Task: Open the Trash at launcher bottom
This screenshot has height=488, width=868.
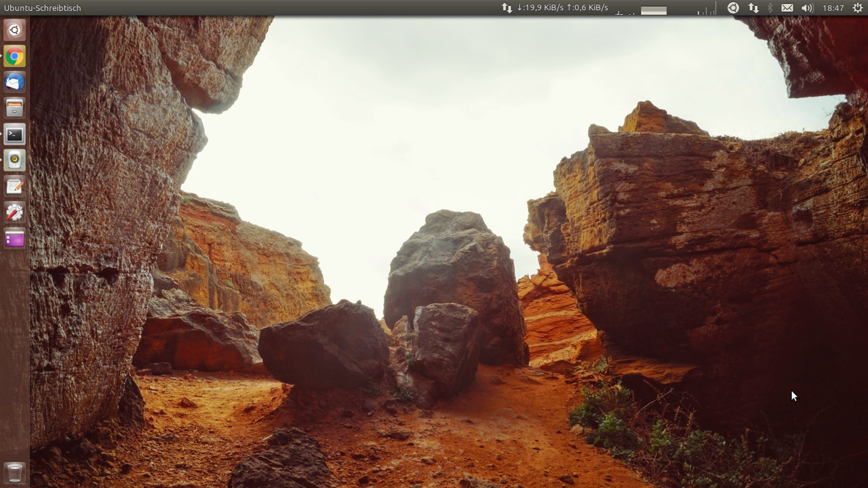Action: (14, 472)
